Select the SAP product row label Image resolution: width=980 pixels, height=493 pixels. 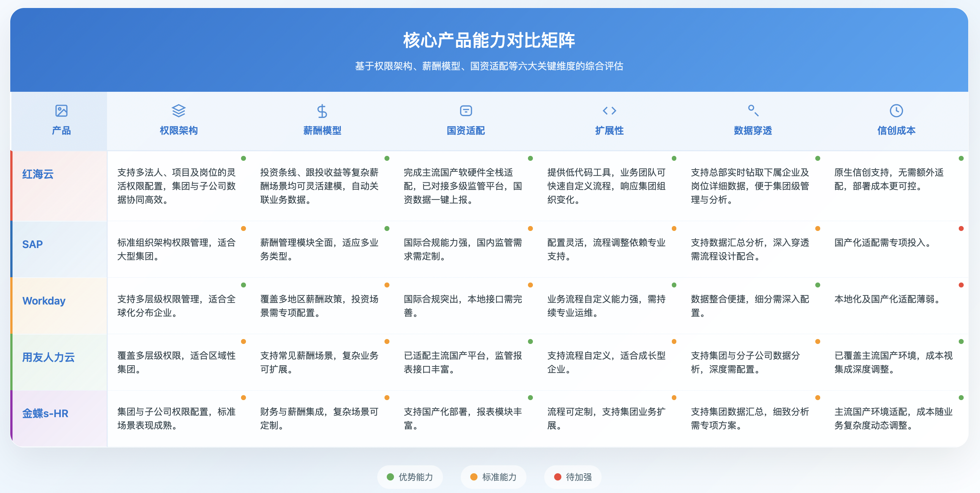click(32, 244)
